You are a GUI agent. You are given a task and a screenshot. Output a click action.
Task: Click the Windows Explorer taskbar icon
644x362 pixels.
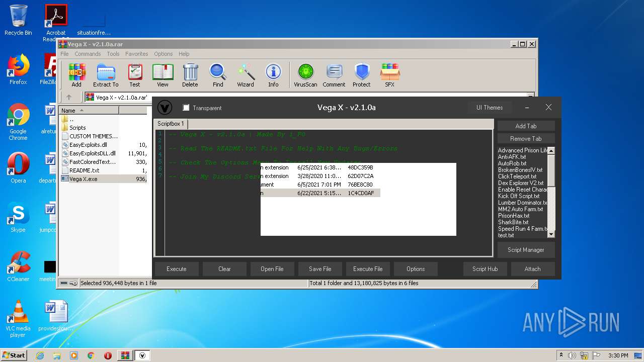[57, 355]
